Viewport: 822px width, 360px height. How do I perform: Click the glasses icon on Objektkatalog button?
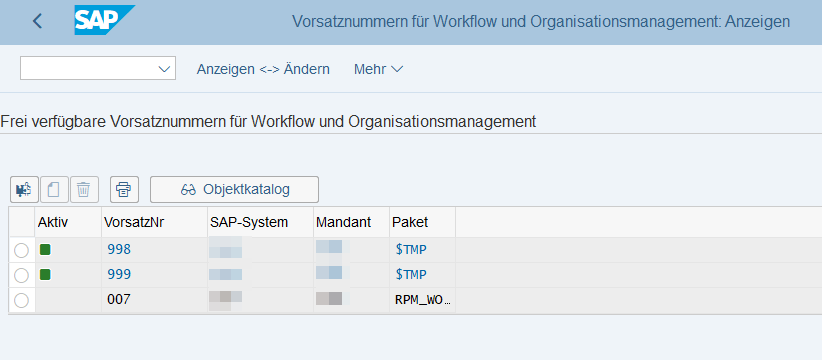pos(188,190)
